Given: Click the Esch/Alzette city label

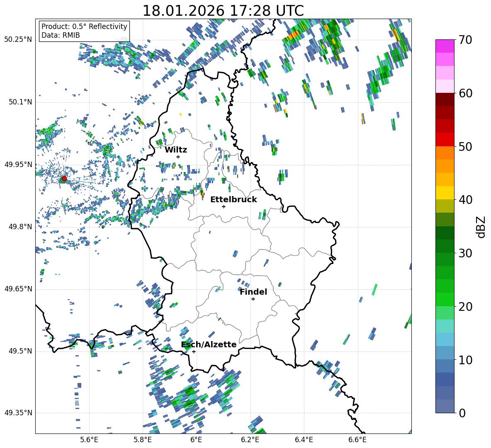Looking at the screenshot, I should tap(209, 344).
